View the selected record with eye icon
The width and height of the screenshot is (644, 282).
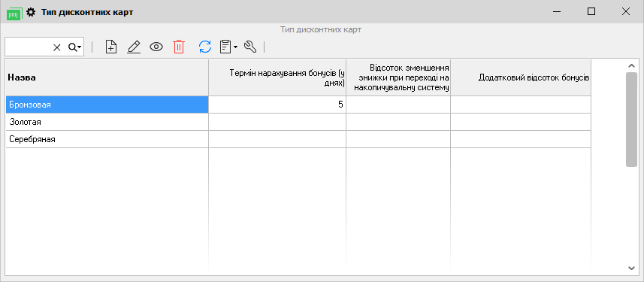(x=156, y=47)
